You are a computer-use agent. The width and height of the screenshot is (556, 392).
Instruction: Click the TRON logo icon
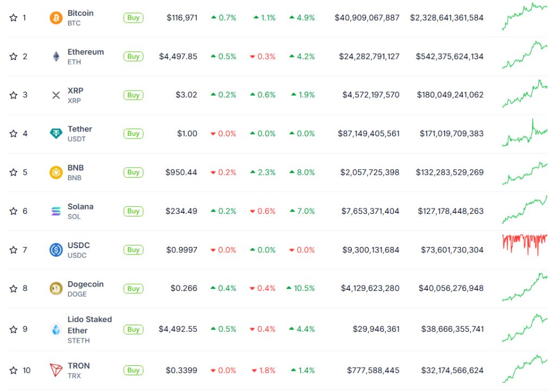click(x=56, y=370)
